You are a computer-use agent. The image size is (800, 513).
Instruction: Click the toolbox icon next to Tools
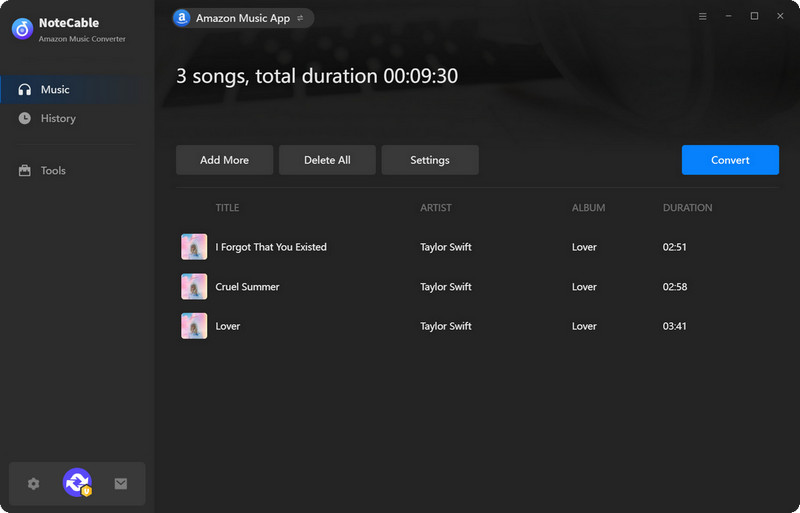pos(24,170)
